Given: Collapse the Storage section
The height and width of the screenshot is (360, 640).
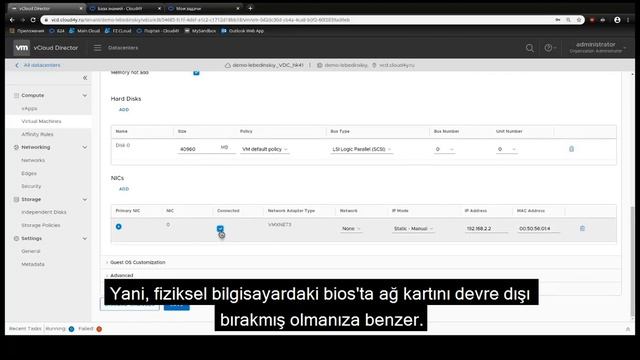Looking at the screenshot, I should (x=85, y=200).
